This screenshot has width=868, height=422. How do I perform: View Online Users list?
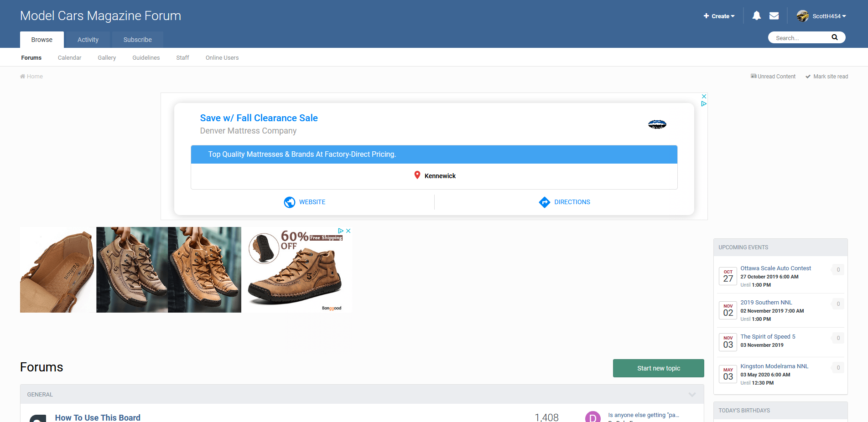(x=222, y=58)
